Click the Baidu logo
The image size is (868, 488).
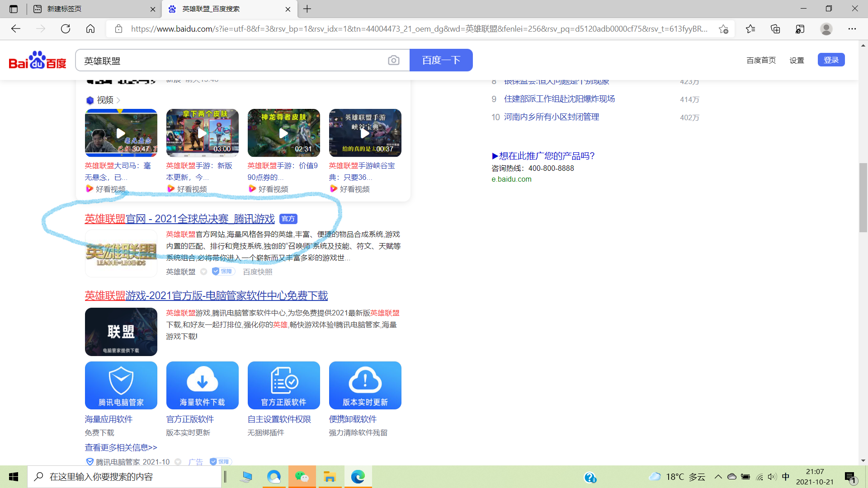38,60
